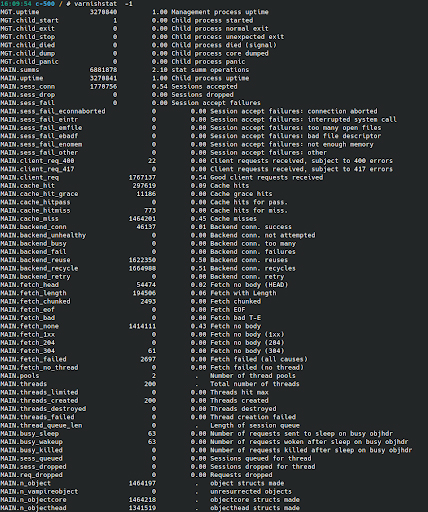Click the 16:09:54 timestamp in prompt

click(16, 4)
